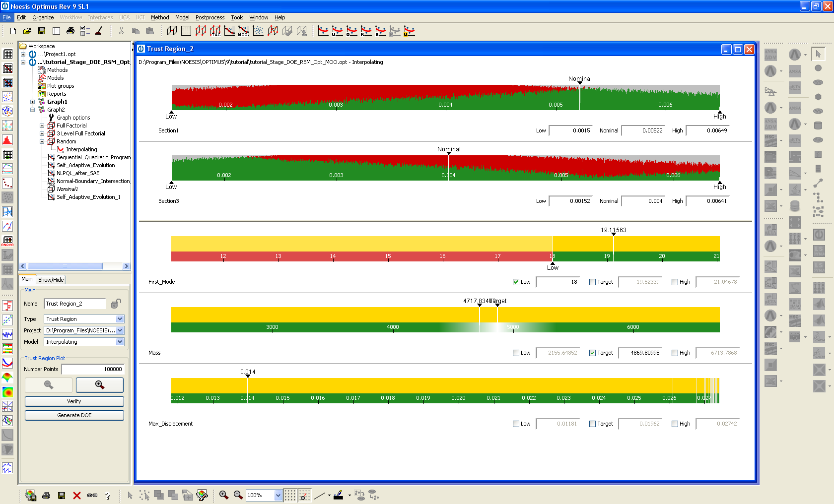834x504 pixels.
Task: Click the chain link icon in bottom toolbar
Action: [x=92, y=496]
